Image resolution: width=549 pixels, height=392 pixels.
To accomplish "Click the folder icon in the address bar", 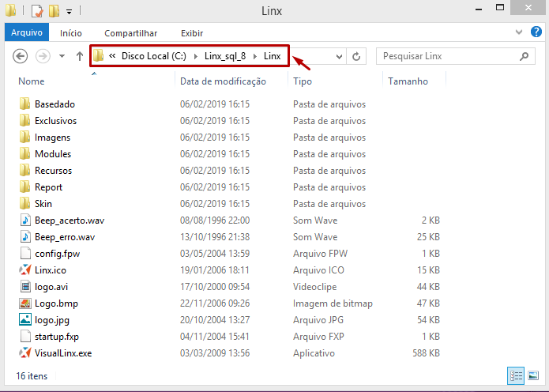I will click(x=99, y=55).
